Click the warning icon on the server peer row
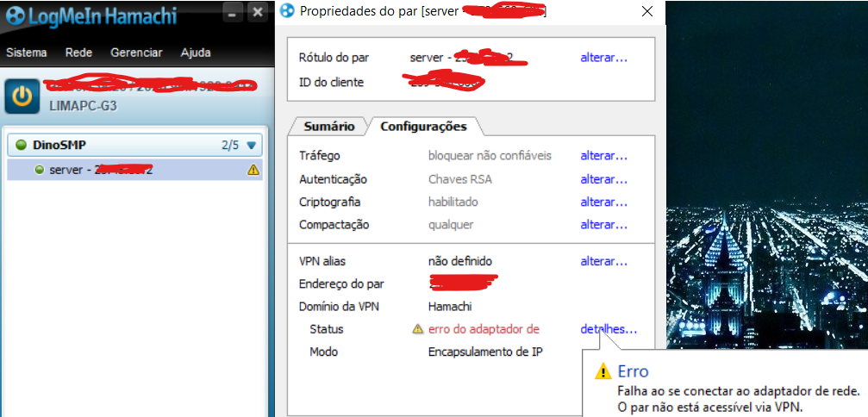Screen dimensions: 868x417 pos(253,170)
